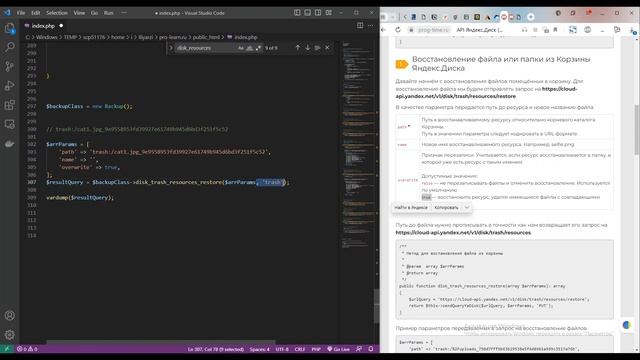640x360 pixels.
Task: Start Go Live server from the status bar
Action: coord(338,349)
